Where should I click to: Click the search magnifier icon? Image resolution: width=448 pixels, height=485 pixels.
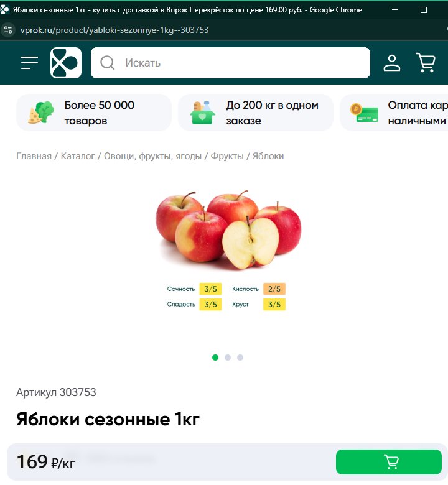108,63
